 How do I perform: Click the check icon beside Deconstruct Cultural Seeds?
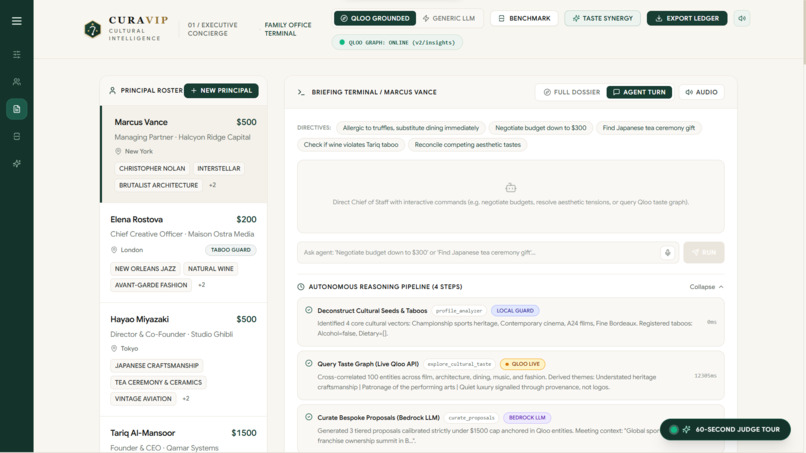pyautogui.click(x=308, y=310)
